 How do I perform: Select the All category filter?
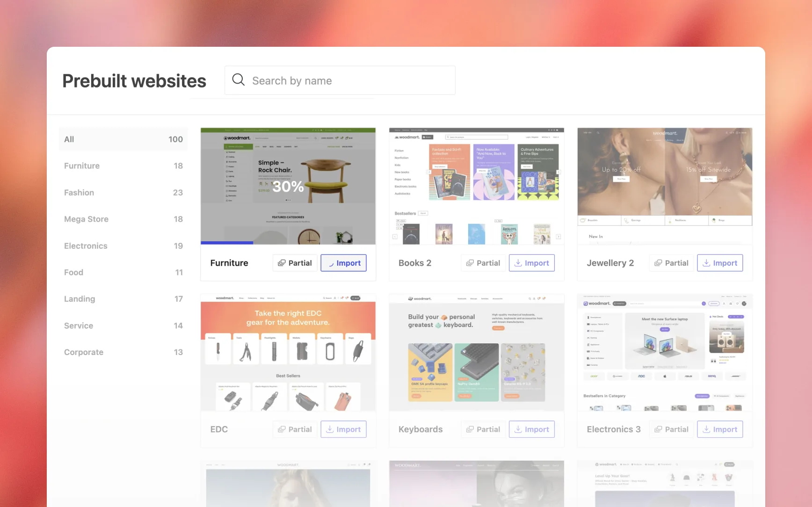[x=123, y=139]
